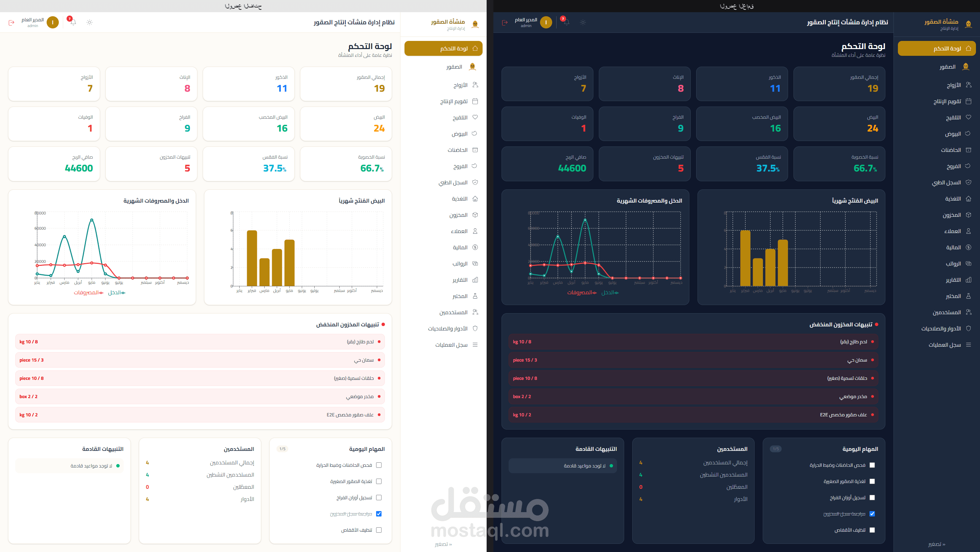Click the البيض المخصب card in dark panel
The width and height of the screenshot is (980, 552).
pyautogui.click(x=742, y=124)
